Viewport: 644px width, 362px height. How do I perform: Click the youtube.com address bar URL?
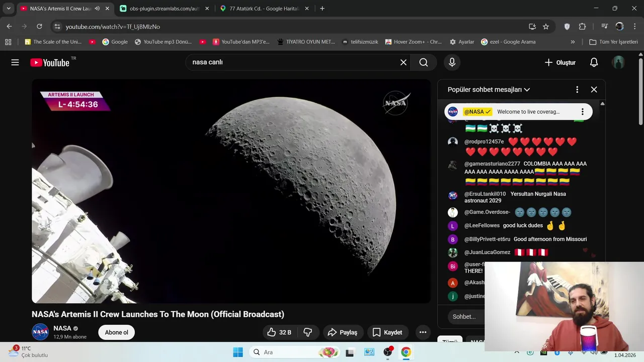pyautogui.click(x=113, y=27)
